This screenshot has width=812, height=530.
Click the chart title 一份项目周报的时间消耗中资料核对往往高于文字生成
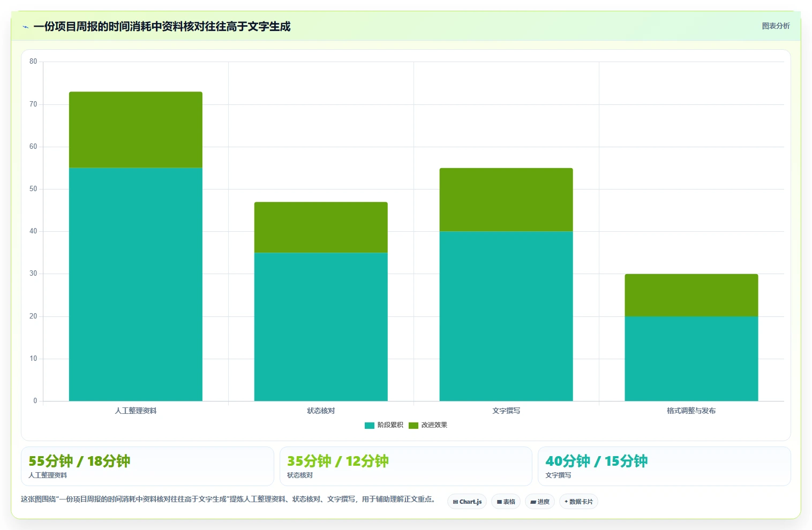click(x=162, y=26)
